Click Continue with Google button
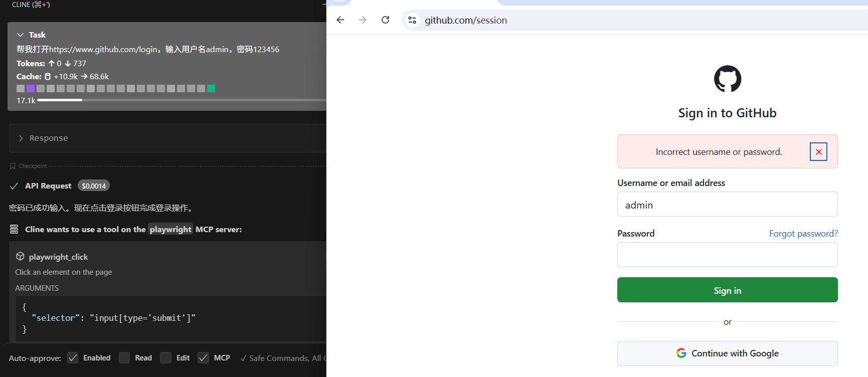The height and width of the screenshot is (377, 868). tap(728, 353)
